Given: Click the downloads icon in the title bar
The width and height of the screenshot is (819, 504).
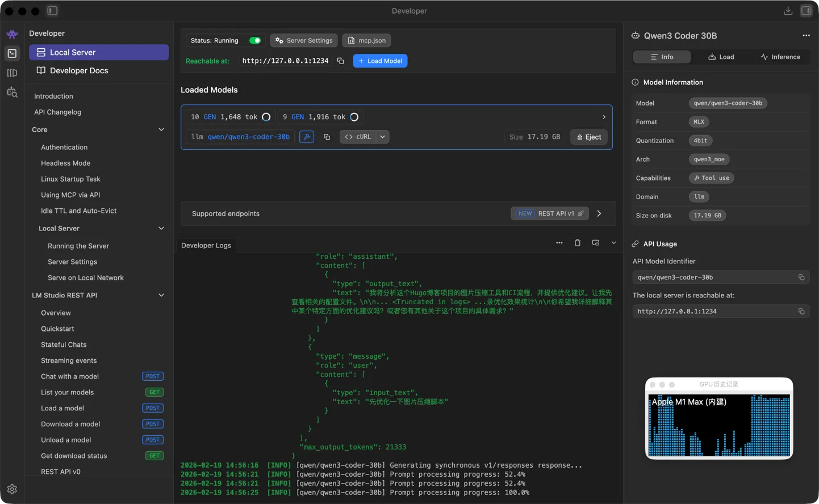Looking at the screenshot, I should tap(788, 11).
